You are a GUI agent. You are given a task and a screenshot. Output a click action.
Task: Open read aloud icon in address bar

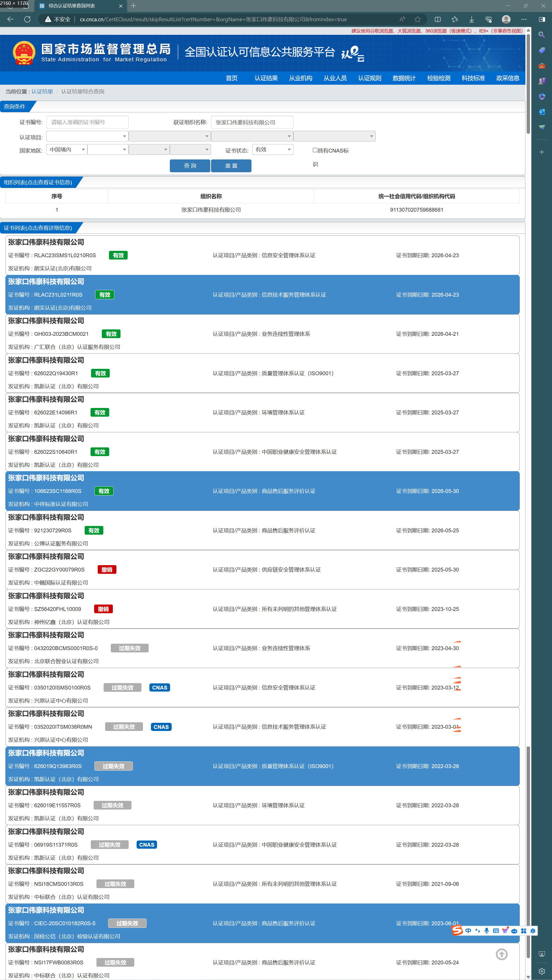(402, 19)
